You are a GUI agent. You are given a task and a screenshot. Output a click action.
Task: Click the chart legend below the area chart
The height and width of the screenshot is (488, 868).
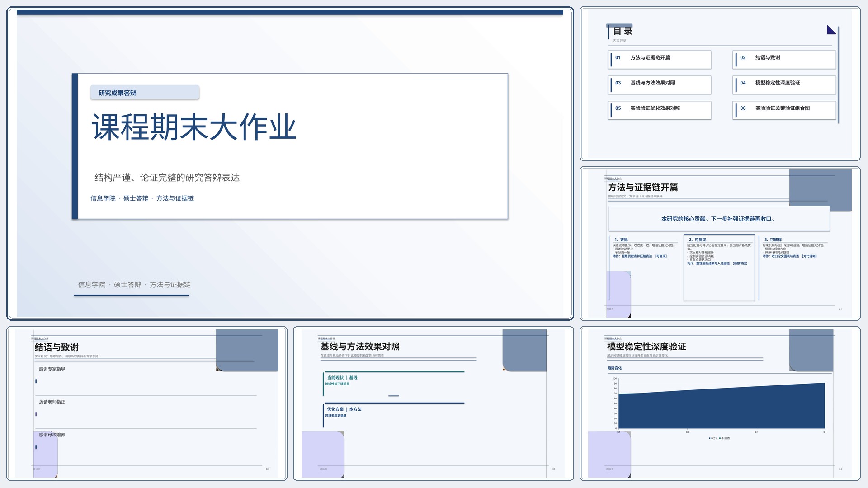(719, 438)
